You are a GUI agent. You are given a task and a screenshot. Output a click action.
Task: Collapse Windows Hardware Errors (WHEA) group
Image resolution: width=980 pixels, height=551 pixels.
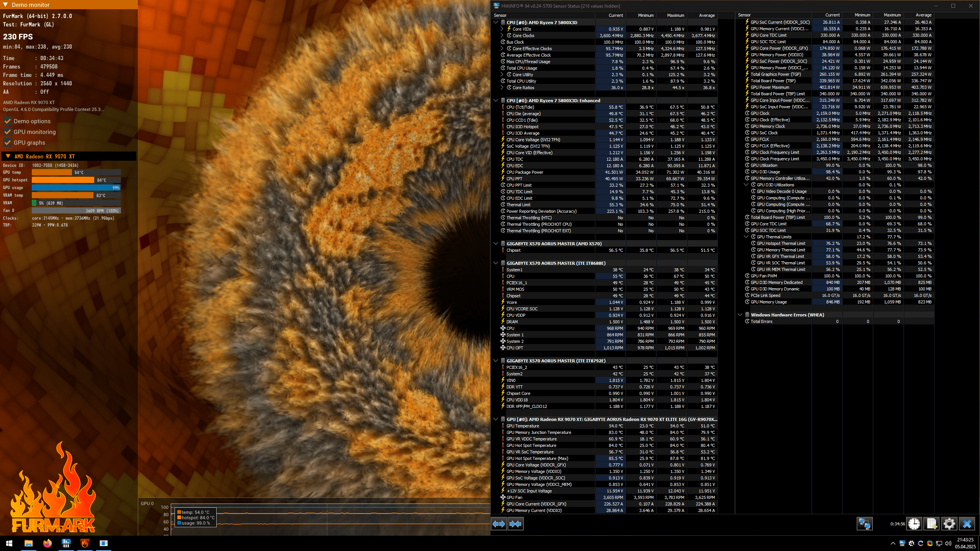pyautogui.click(x=740, y=315)
